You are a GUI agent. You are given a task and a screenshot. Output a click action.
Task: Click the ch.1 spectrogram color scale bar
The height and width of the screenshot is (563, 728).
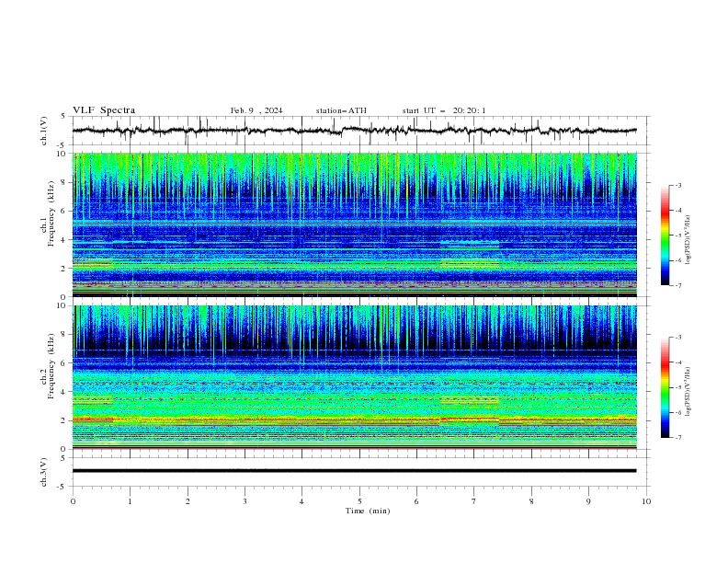665,236
